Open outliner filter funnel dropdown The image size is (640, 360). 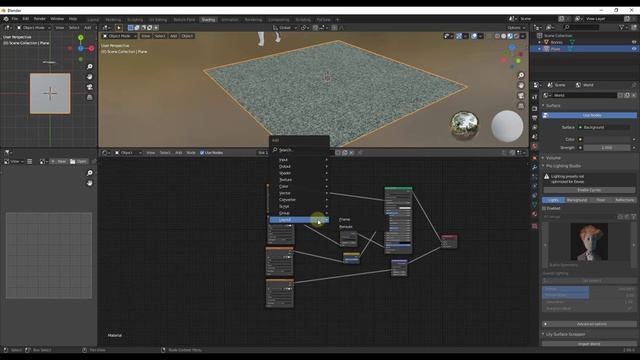[x=622, y=27]
